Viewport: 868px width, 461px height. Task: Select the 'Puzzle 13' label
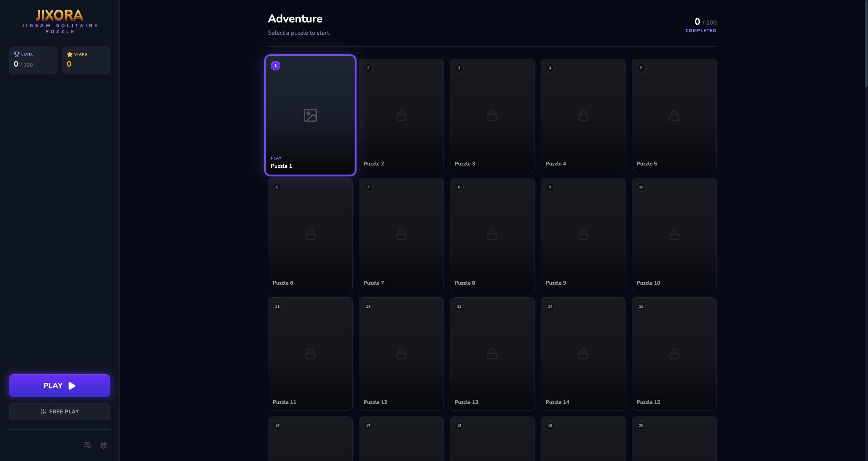(x=466, y=402)
